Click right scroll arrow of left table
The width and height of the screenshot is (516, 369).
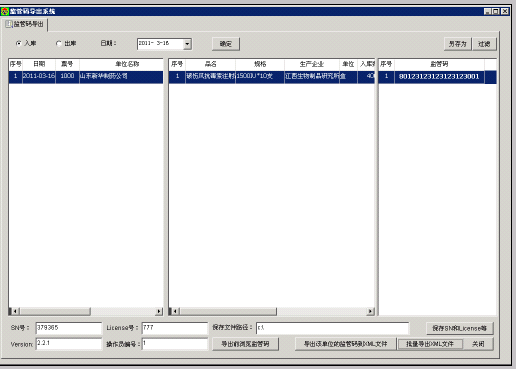[x=159, y=311]
